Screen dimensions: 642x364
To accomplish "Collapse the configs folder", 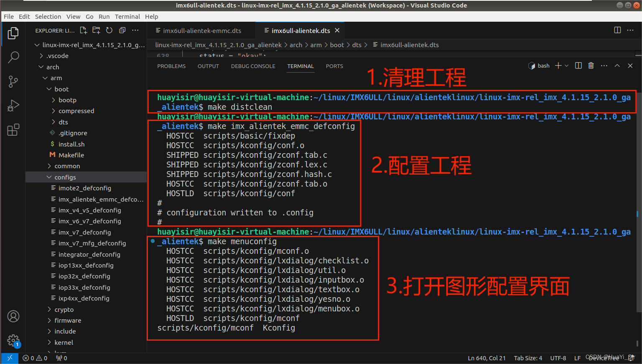I will (x=86, y=177).
